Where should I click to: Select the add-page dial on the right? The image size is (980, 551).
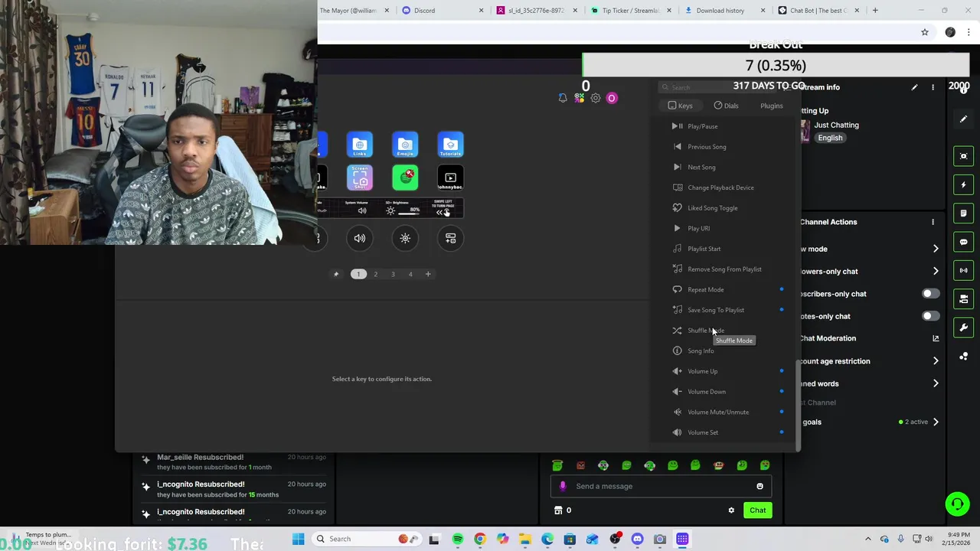click(450, 238)
